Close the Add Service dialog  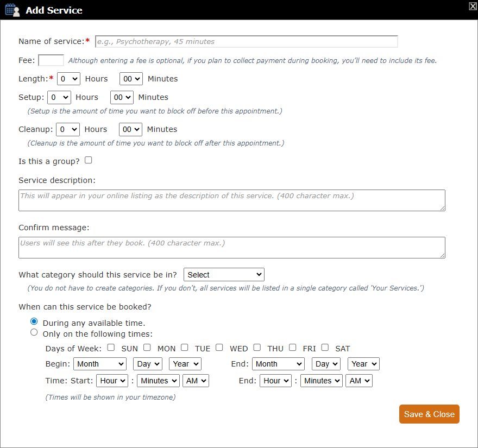[x=473, y=6]
